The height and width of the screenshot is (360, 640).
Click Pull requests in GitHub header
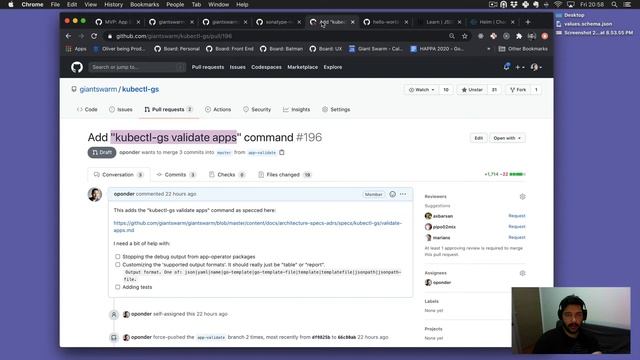208,67
